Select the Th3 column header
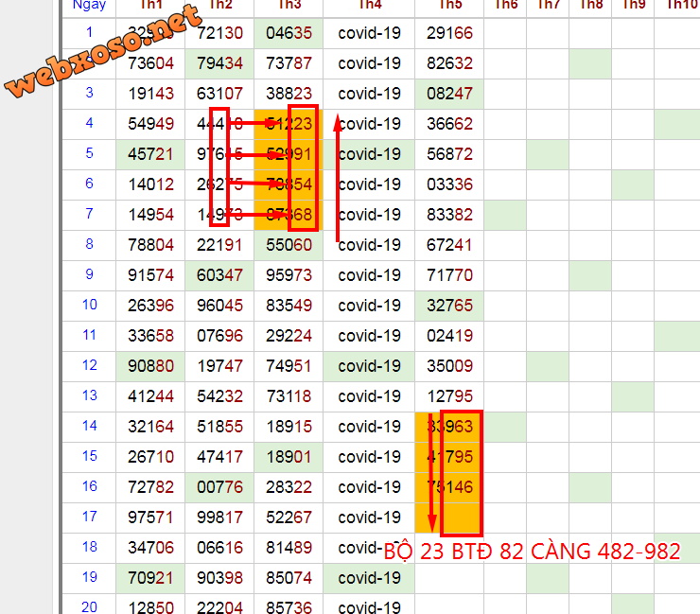Viewport: 700px width, 614px height. pos(289,6)
